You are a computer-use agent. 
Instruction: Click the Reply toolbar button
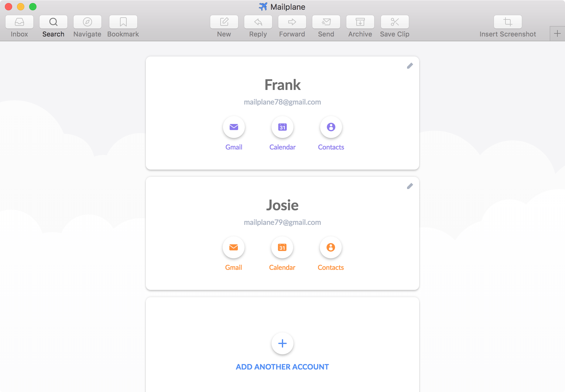click(258, 22)
